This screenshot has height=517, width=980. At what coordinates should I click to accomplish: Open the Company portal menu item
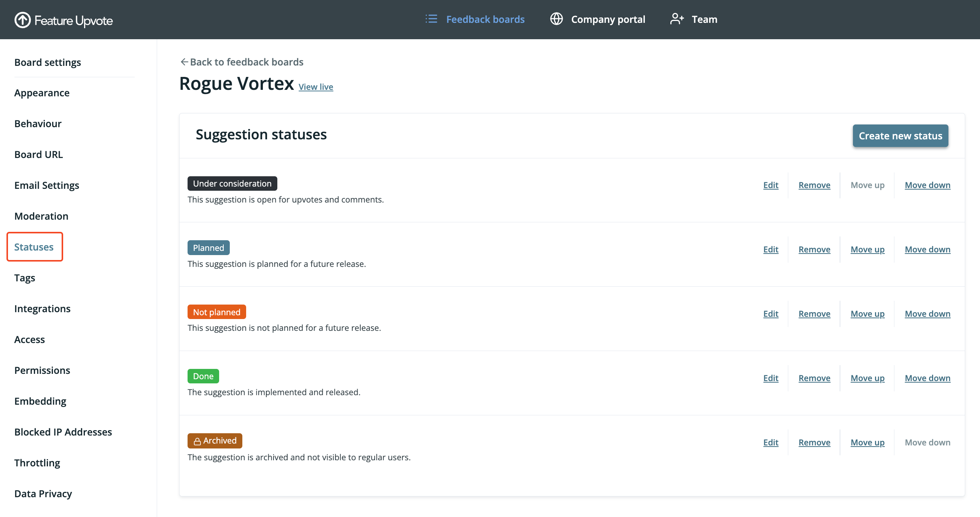[608, 19]
